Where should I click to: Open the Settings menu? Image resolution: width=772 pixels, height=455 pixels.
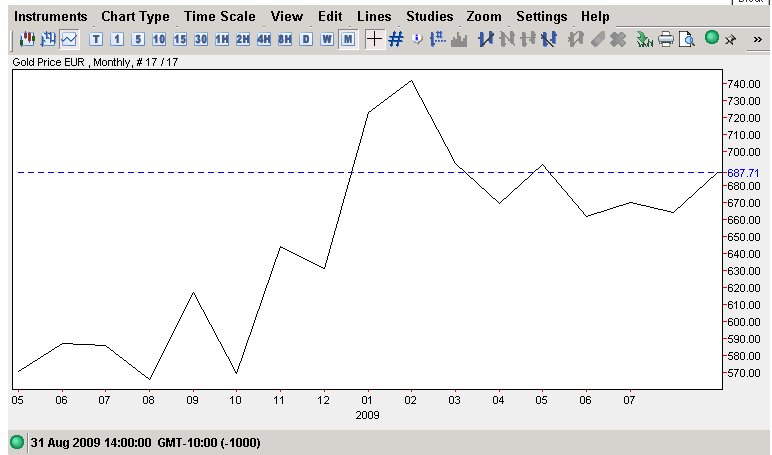pyautogui.click(x=541, y=17)
